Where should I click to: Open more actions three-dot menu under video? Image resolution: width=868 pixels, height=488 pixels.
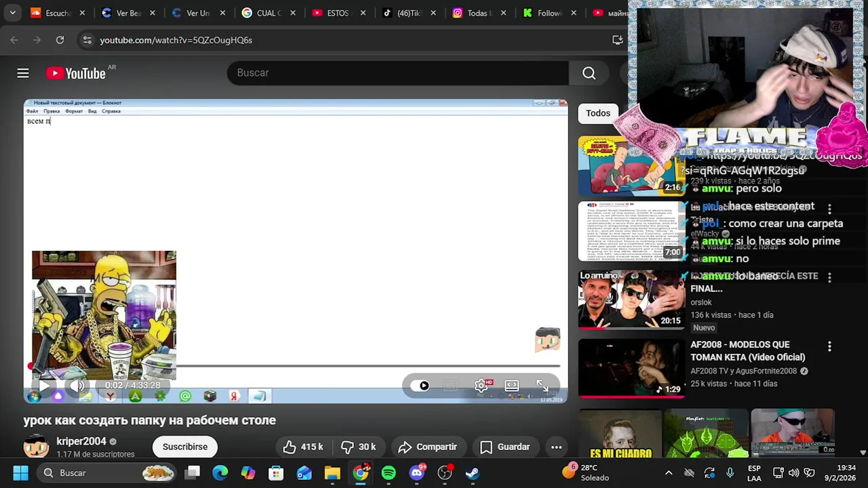click(x=556, y=447)
